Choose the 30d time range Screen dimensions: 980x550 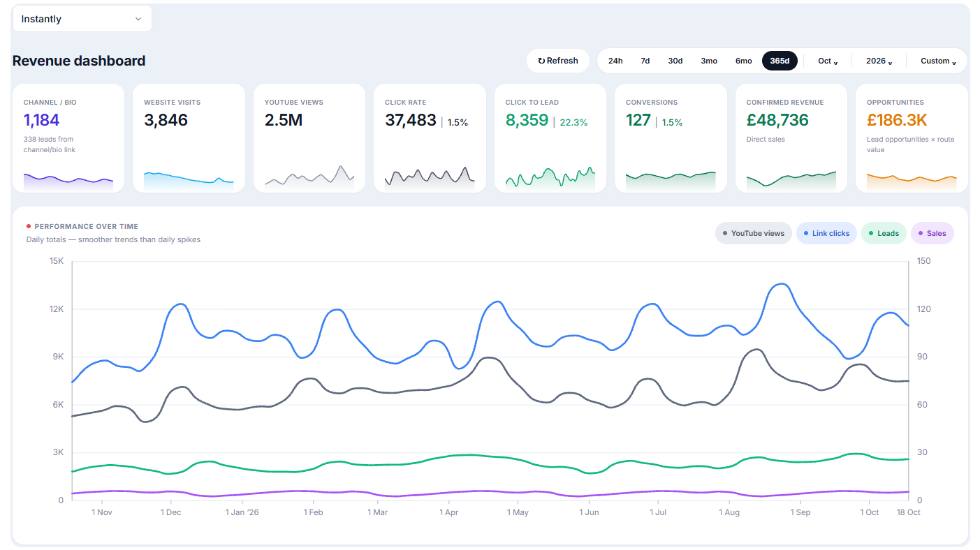675,61
